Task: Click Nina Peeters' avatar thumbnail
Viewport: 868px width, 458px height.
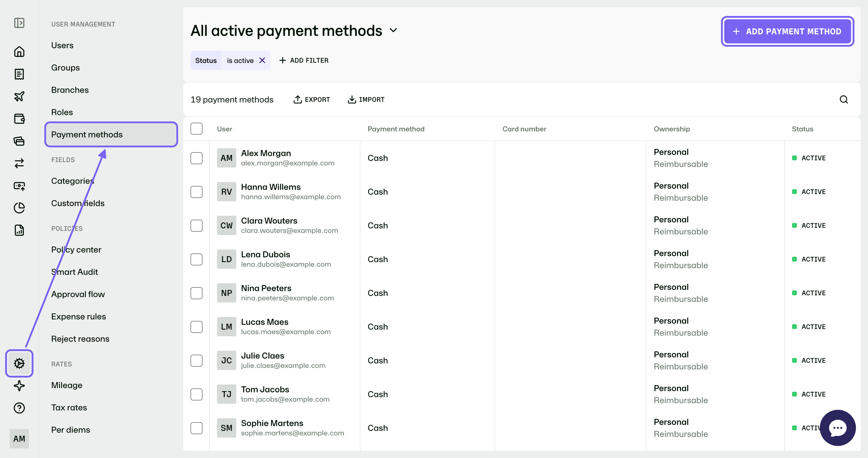Action: [226, 293]
